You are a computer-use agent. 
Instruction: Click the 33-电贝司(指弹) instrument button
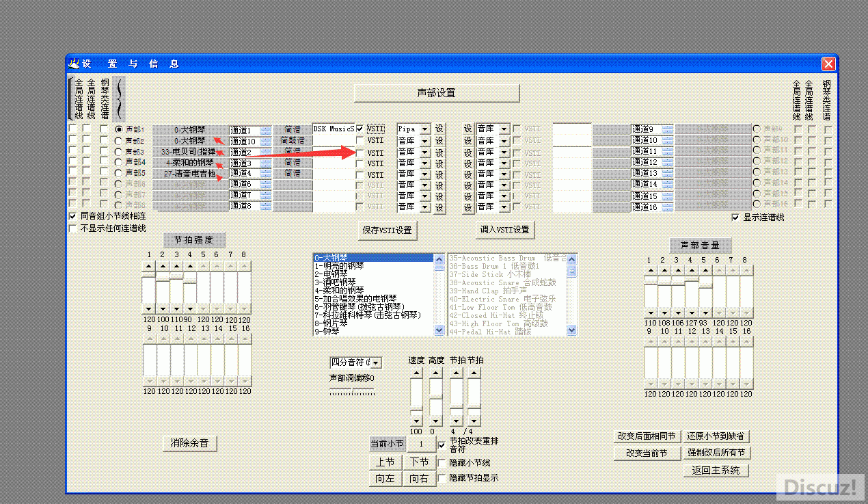190,151
